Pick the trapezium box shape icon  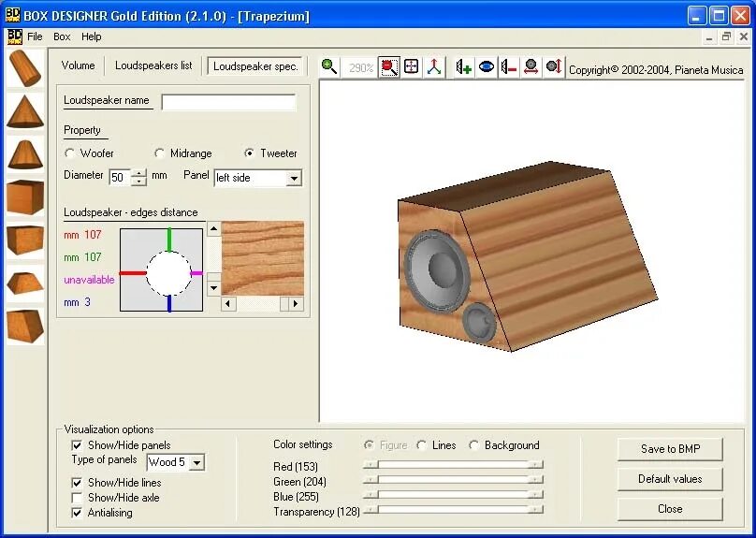(x=25, y=326)
